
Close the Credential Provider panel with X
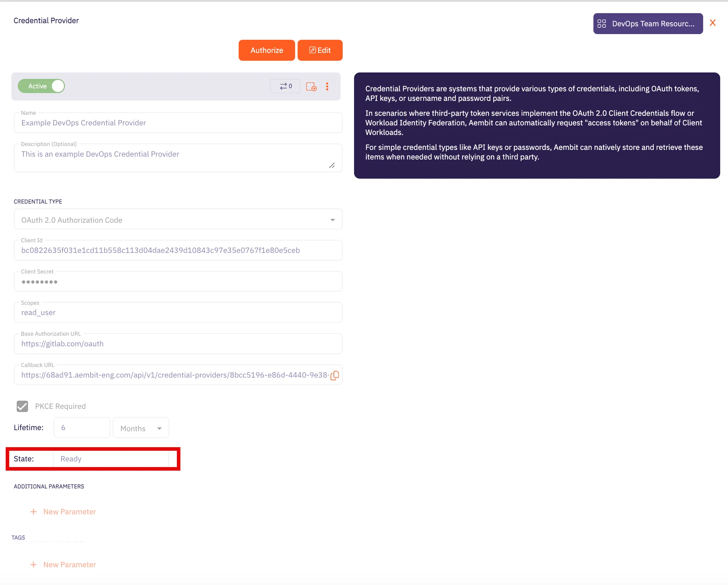pyautogui.click(x=712, y=23)
